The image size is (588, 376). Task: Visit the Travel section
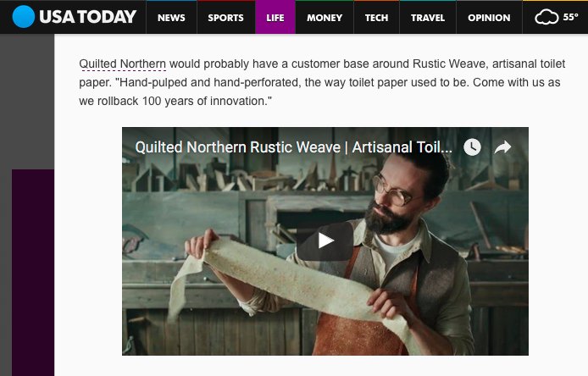point(428,18)
